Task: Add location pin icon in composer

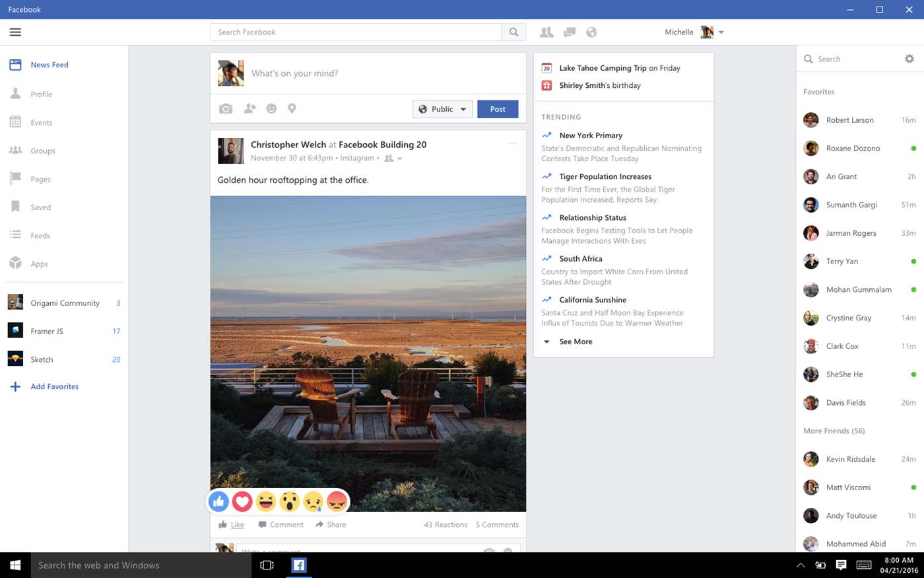Action: (292, 108)
